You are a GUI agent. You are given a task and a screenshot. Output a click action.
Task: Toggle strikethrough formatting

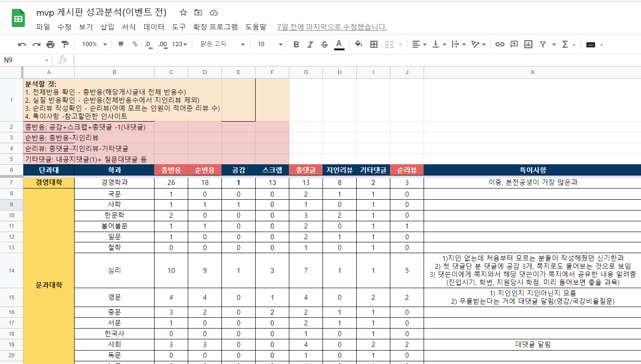[x=325, y=44]
